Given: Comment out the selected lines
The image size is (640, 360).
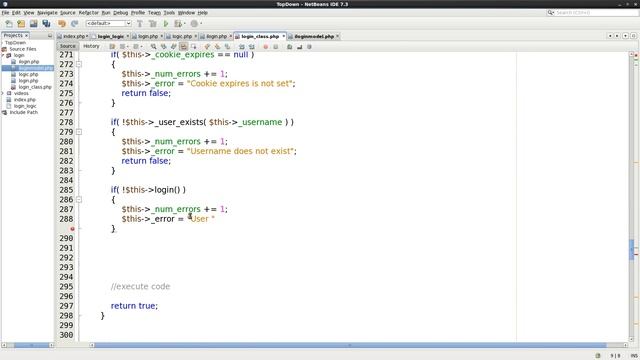Looking at the screenshot, I should (289, 47).
